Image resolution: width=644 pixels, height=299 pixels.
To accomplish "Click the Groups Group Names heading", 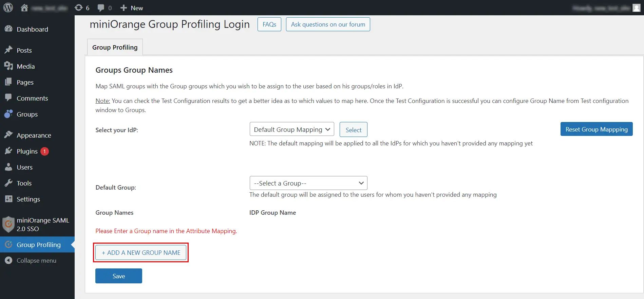I will (134, 70).
